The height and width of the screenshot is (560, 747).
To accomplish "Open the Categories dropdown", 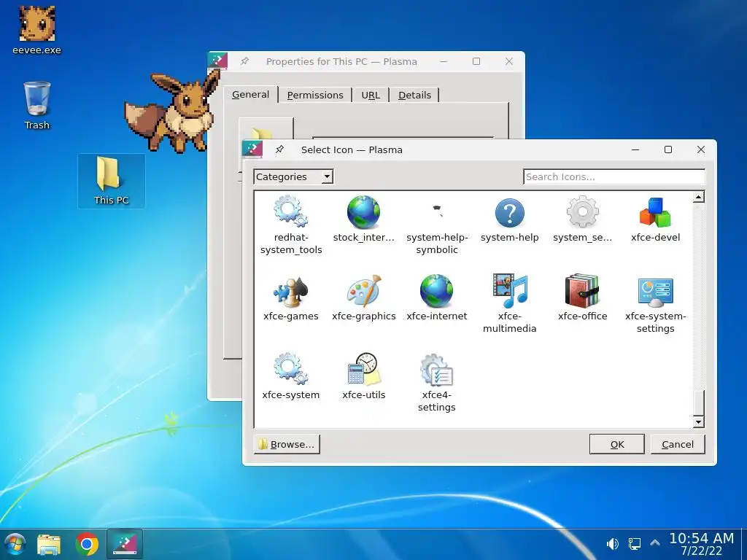I will coord(293,176).
